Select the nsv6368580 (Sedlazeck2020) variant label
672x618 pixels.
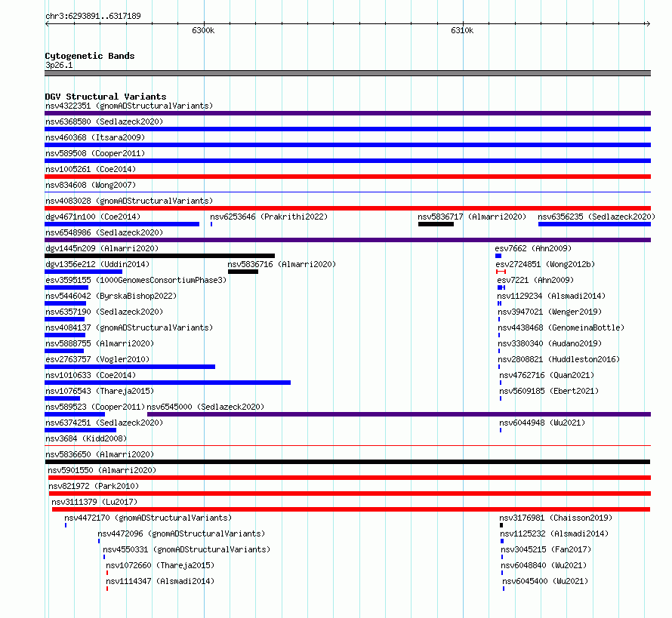click(x=104, y=121)
